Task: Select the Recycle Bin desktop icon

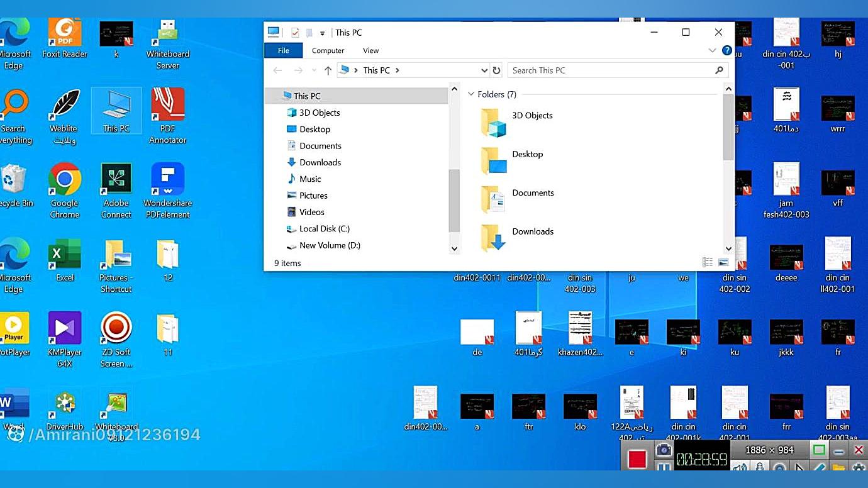Action: (x=14, y=186)
